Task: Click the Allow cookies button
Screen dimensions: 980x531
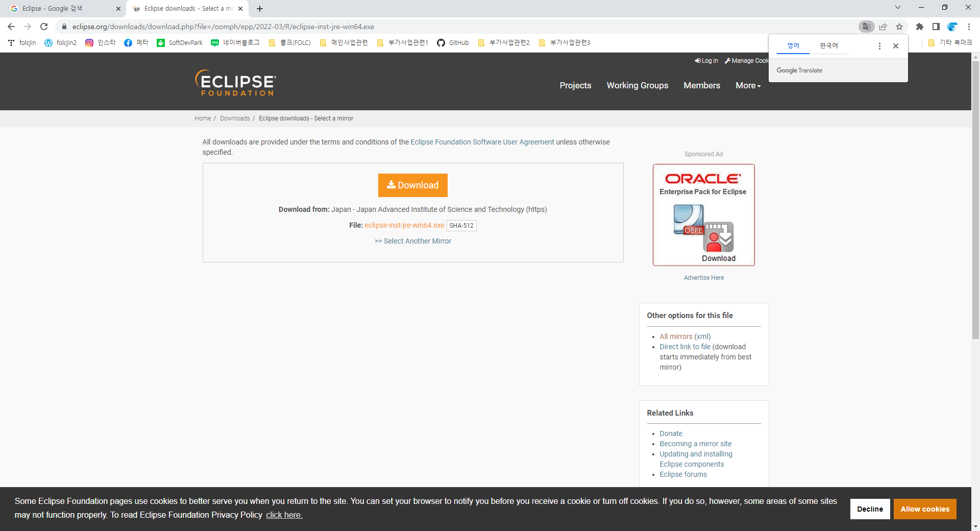Action: (x=925, y=509)
